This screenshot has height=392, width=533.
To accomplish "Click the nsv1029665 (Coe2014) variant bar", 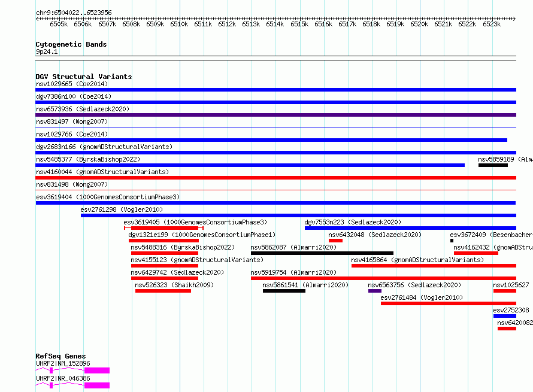I will (275, 90).
